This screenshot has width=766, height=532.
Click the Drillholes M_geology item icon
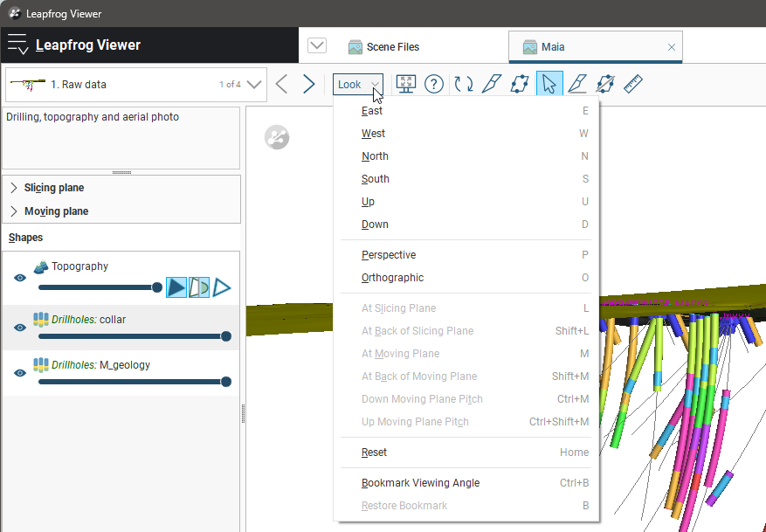pyautogui.click(x=41, y=365)
